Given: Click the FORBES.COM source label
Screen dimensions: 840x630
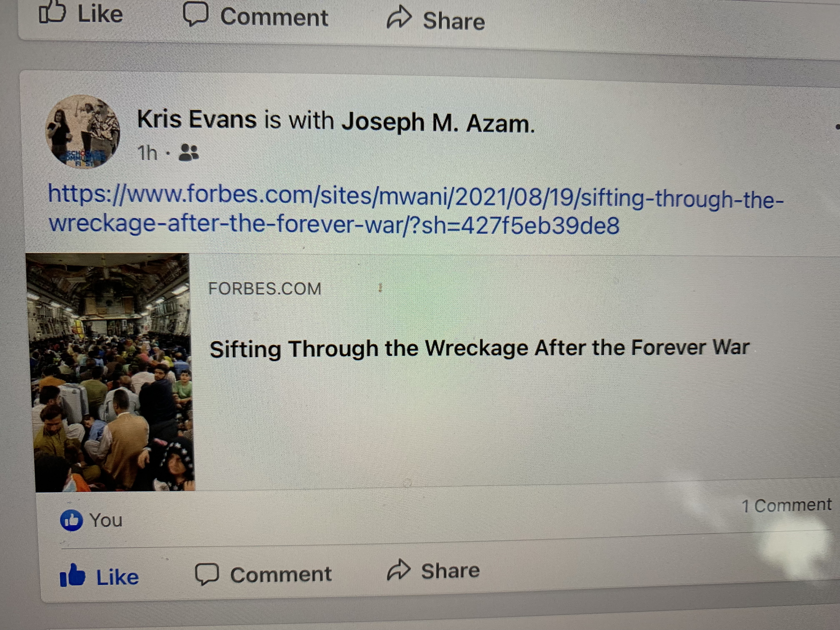Looking at the screenshot, I should coord(265,289).
